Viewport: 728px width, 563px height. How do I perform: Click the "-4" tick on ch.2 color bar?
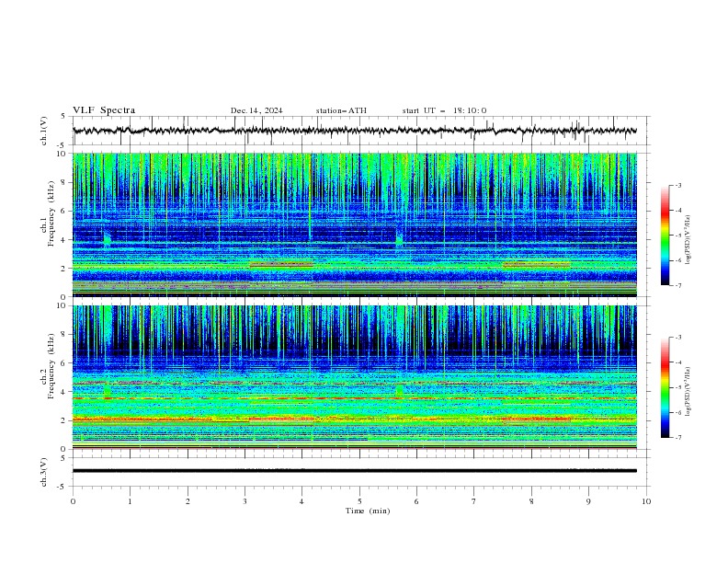coord(677,362)
